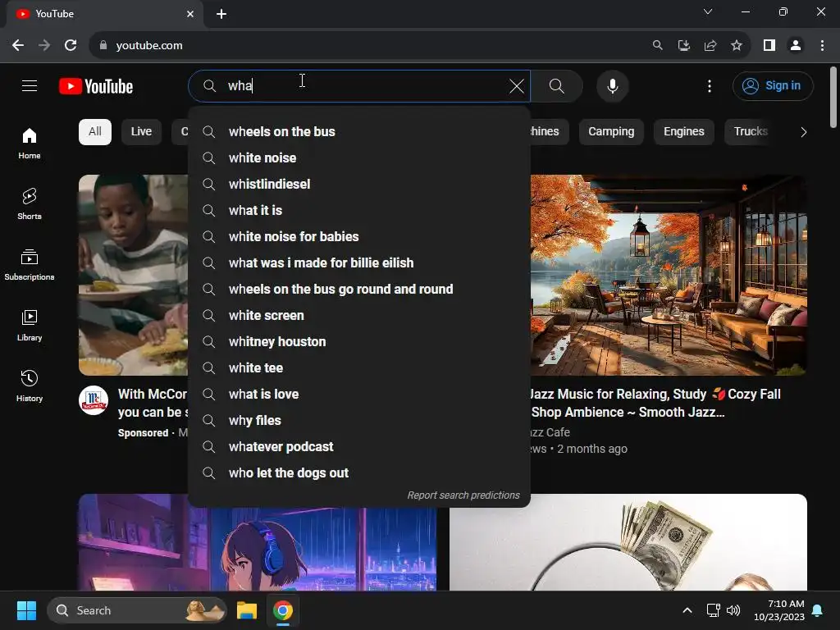Select the Trucks filter chip
The width and height of the screenshot is (840, 630).
click(751, 132)
